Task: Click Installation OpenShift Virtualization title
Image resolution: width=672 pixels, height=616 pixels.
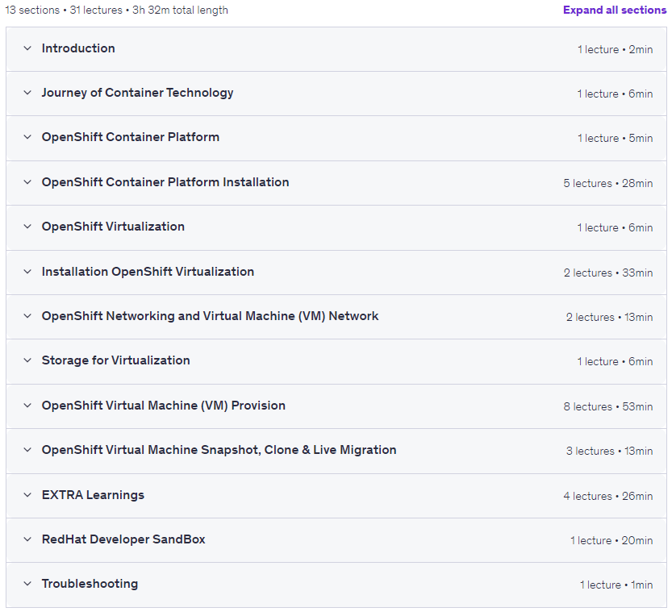Action: click(148, 272)
